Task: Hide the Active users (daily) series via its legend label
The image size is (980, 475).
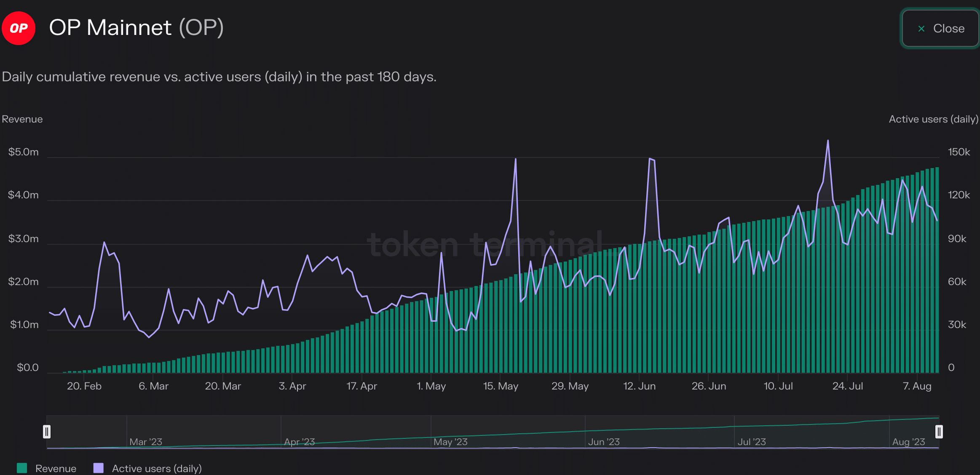Action: pos(157,468)
